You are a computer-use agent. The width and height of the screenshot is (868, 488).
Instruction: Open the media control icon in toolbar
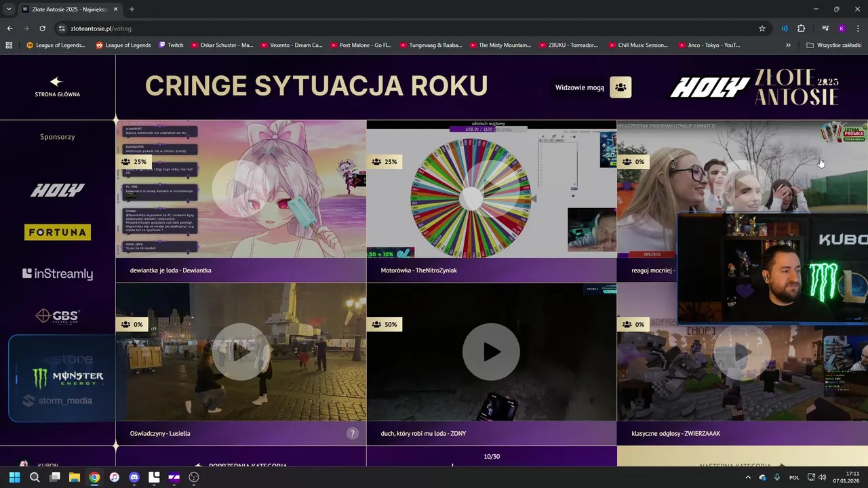pyautogui.click(x=825, y=28)
